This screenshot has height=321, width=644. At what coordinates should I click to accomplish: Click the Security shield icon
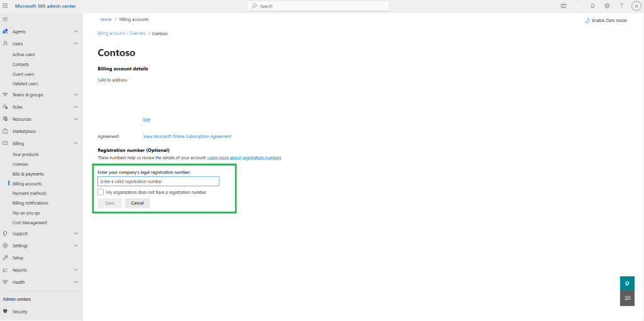[5, 312]
